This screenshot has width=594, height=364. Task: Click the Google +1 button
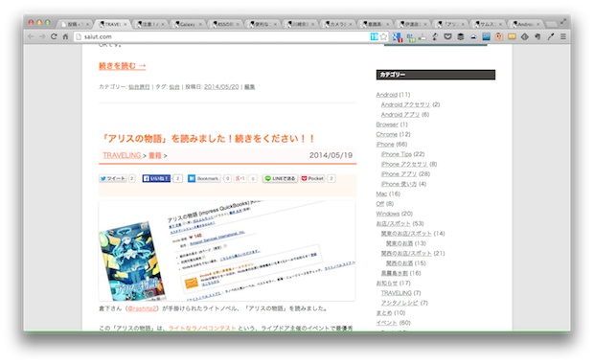tap(240, 178)
